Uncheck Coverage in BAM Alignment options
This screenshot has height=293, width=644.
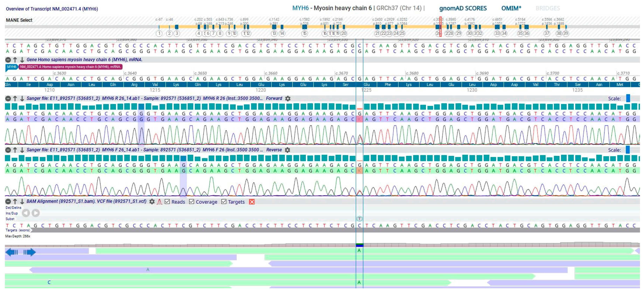pyautogui.click(x=191, y=202)
